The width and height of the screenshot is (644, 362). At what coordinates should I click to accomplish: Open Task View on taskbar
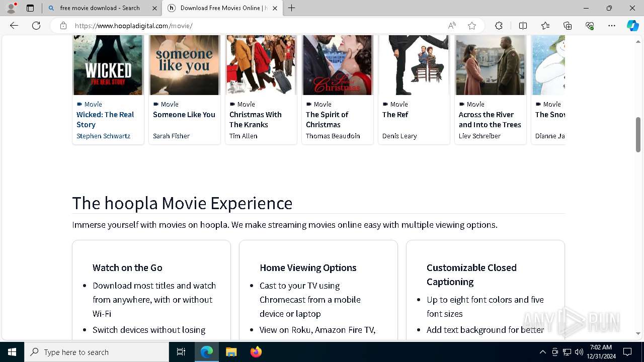181,352
